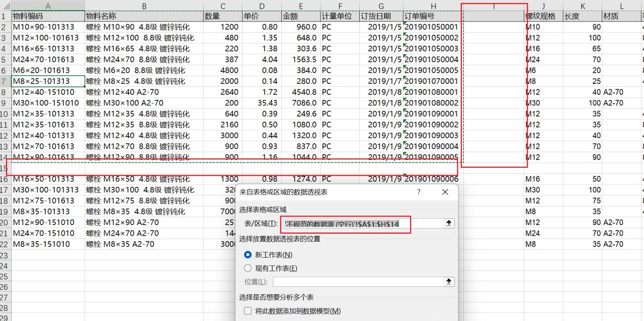Click the 材质 header cell
Image resolution: width=644 pixels, height=321 pixels.
point(622,16)
